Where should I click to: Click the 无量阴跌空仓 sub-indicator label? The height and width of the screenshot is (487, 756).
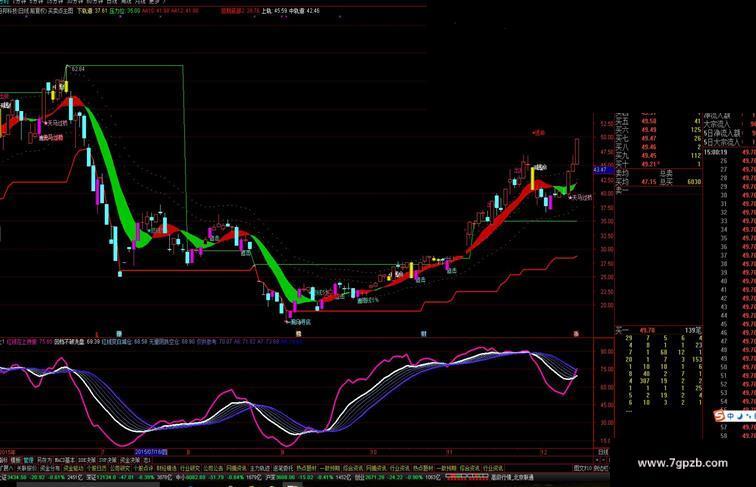164,341
